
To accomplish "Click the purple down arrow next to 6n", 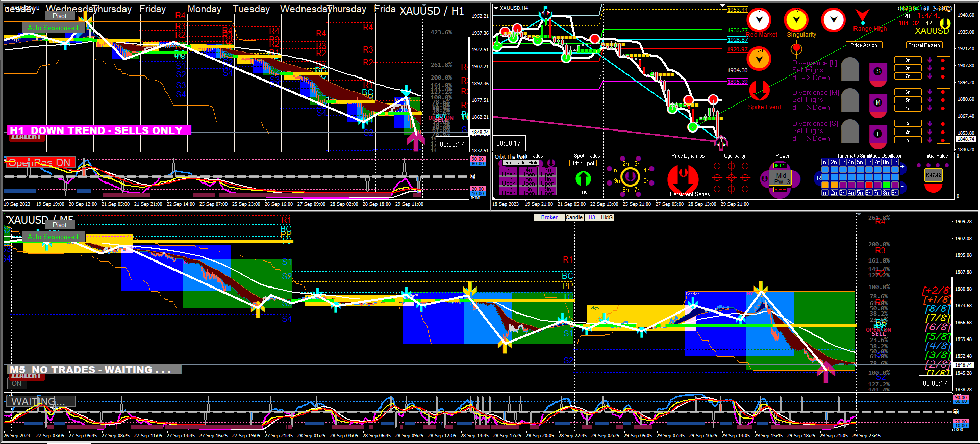I will (930, 92).
